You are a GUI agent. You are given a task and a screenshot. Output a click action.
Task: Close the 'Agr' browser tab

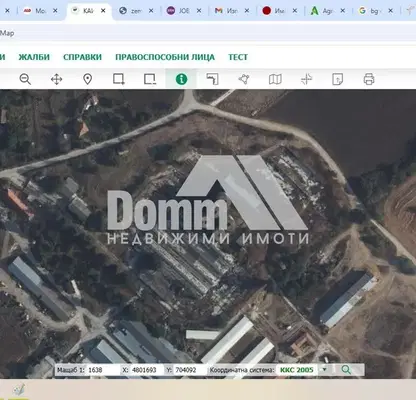(x=343, y=11)
